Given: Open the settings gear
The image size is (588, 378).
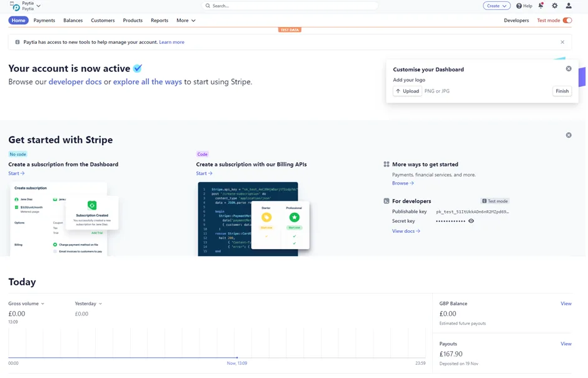Looking at the screenshot, I should point(555,6).
